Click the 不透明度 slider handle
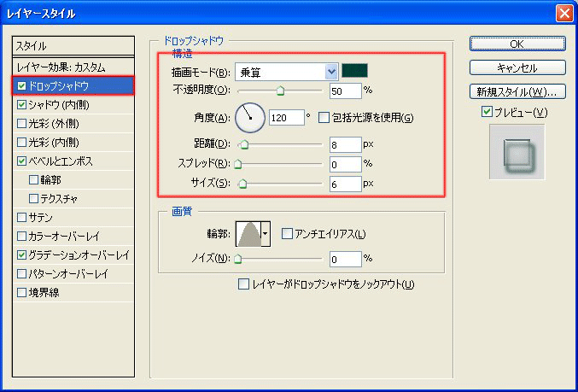 (281, 91)
